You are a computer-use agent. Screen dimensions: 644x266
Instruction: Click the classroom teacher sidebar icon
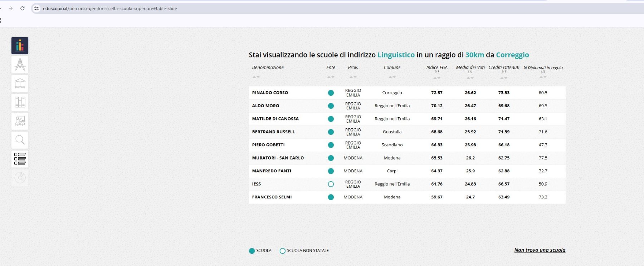(20, 121)
